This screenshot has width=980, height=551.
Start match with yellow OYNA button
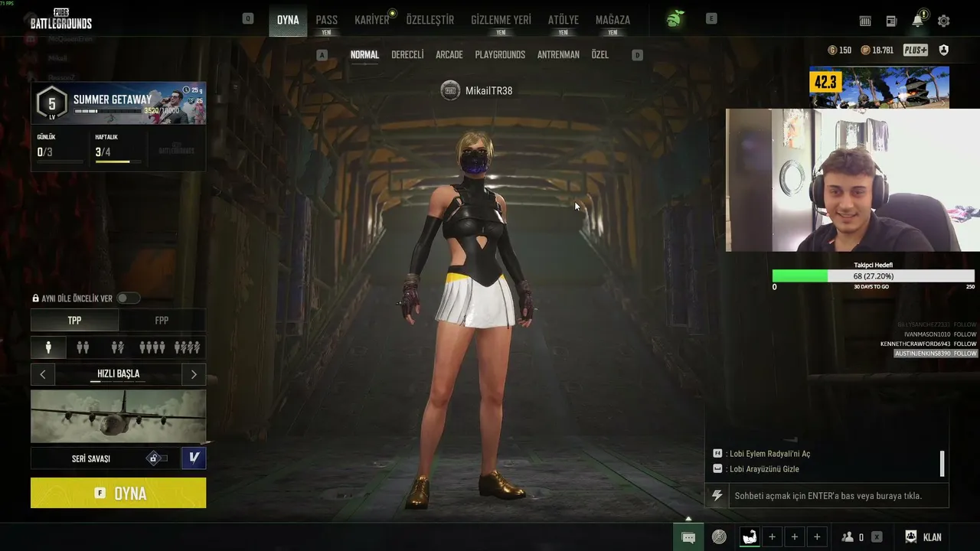click(118, 493)
